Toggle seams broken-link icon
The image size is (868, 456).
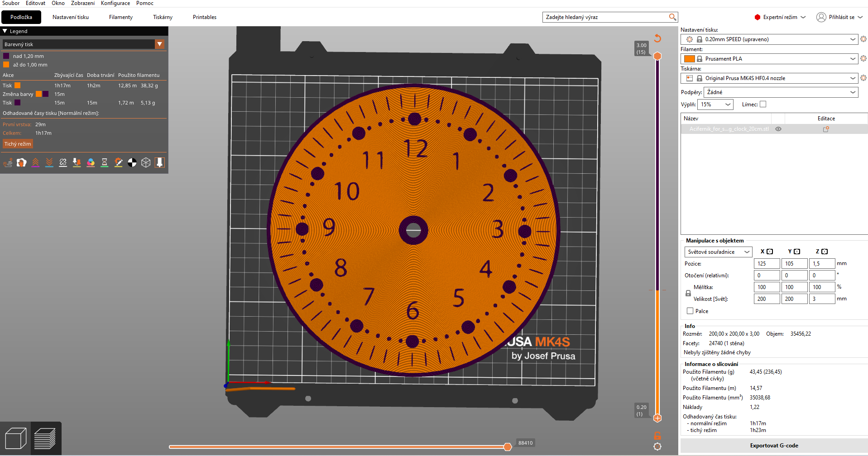pyautogui.click(x=63, y=163)
